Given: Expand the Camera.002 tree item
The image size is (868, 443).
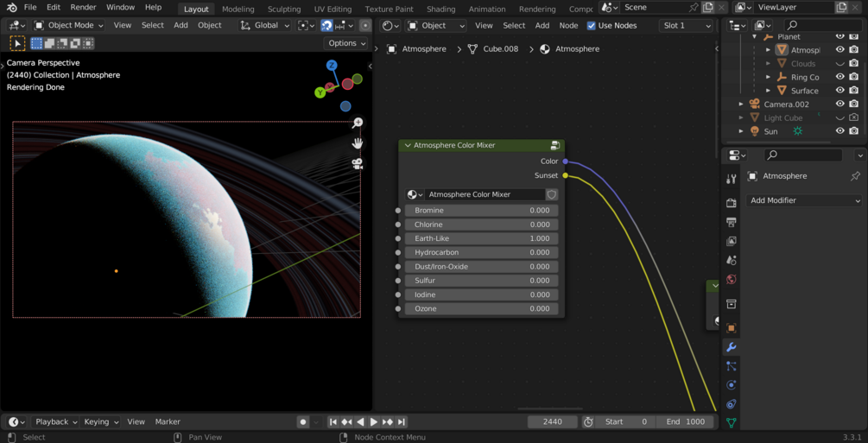Looking at the screenshot, I should point(741,104).
